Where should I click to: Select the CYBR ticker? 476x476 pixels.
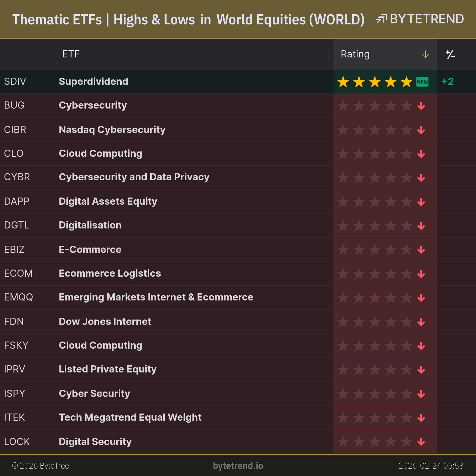click(17, 177)
